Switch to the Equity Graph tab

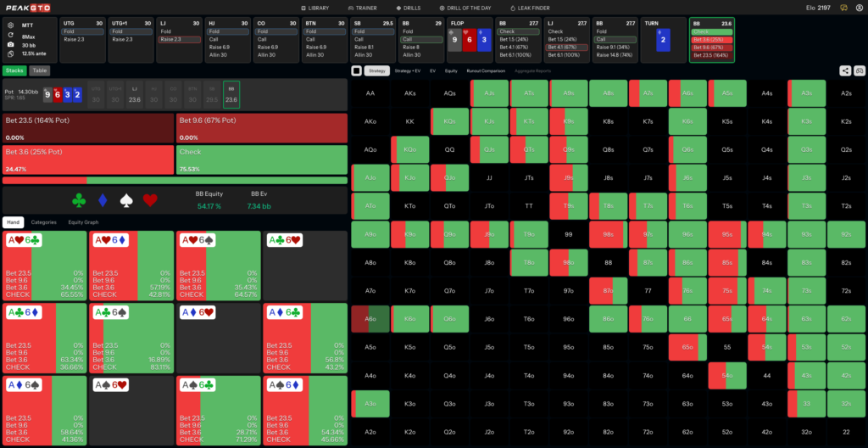click(x=83, y=221)
